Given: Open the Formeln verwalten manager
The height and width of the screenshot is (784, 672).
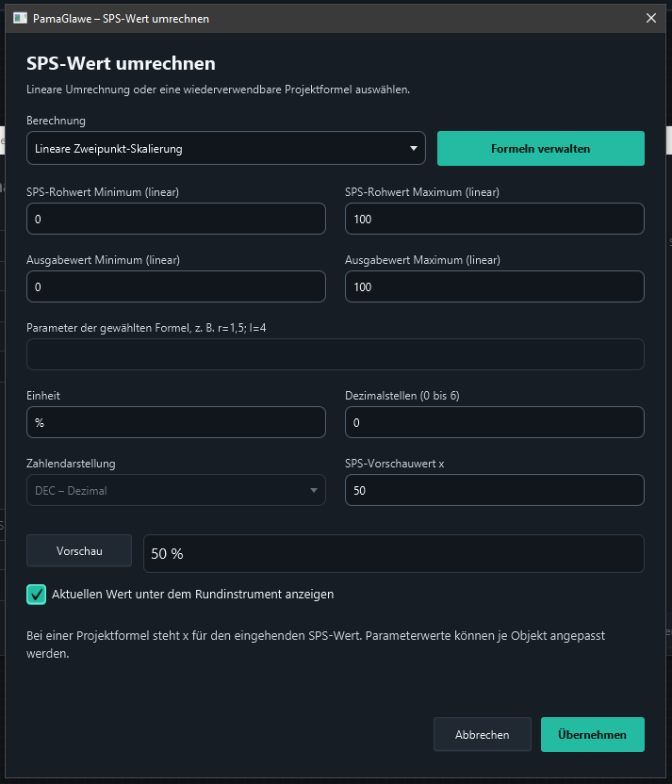Looking at the screenshot, I should (540, 149).
